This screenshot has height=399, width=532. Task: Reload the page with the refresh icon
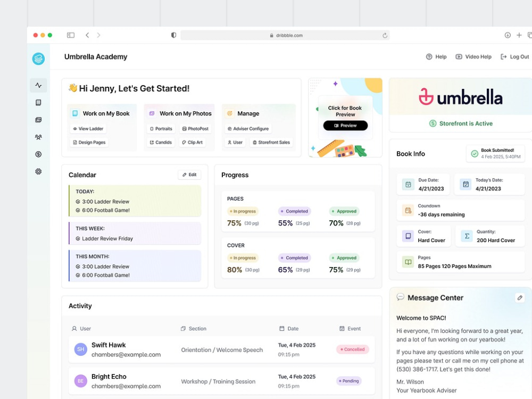[385, 35]
